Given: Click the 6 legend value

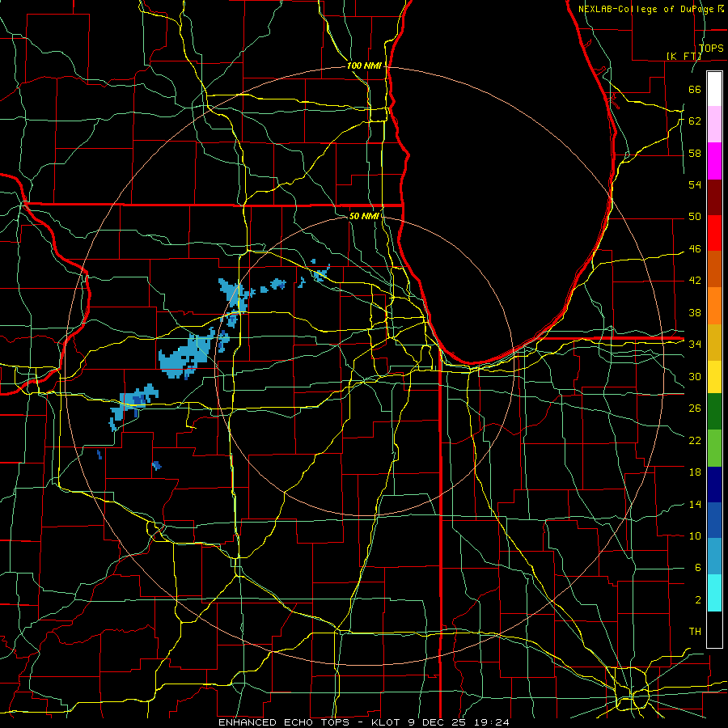Looking at the screenshot, I should point(697,568).
